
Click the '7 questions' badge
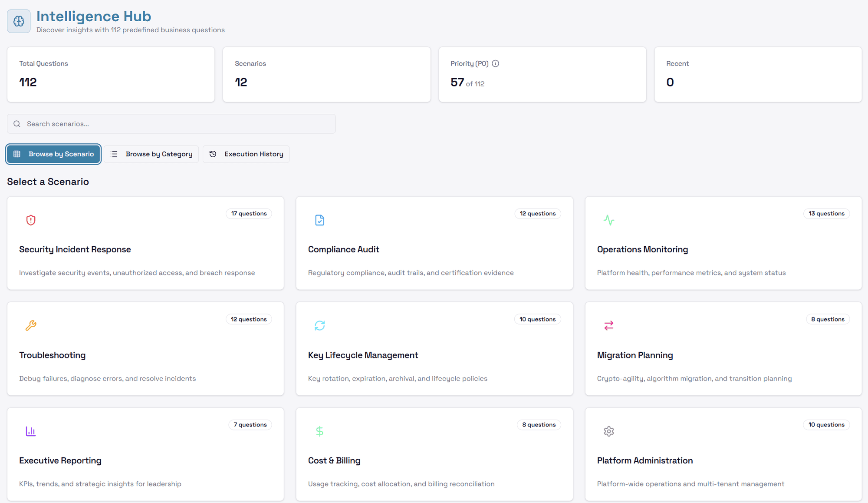tap(250, 425)
